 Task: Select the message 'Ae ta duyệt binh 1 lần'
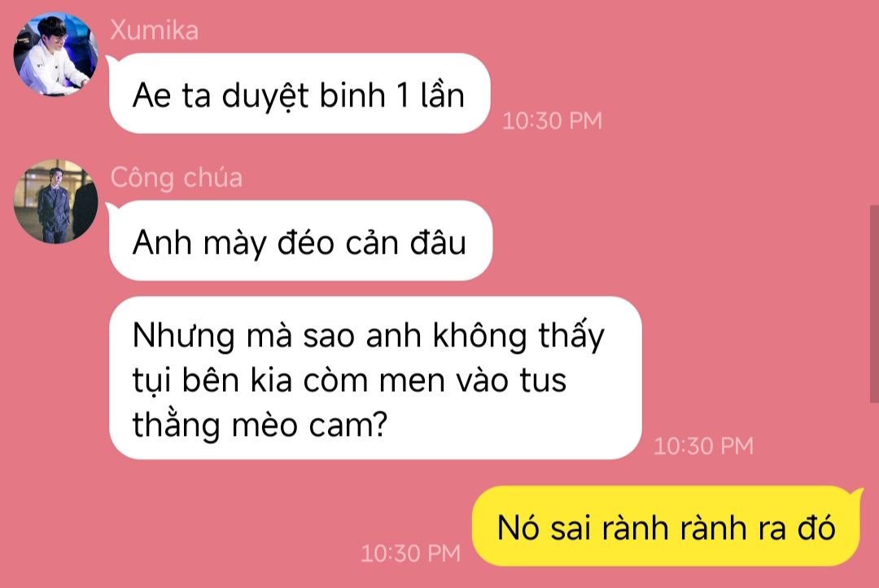[300, 94]
